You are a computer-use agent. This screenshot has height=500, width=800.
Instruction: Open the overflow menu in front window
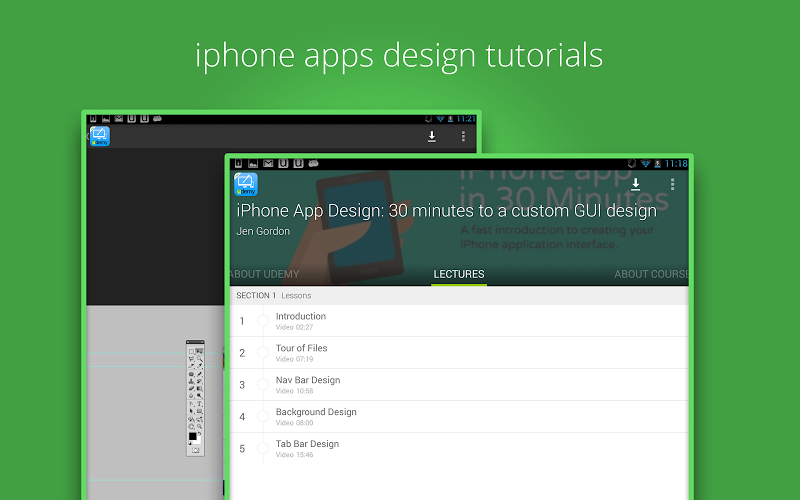(x=672, y=184)
